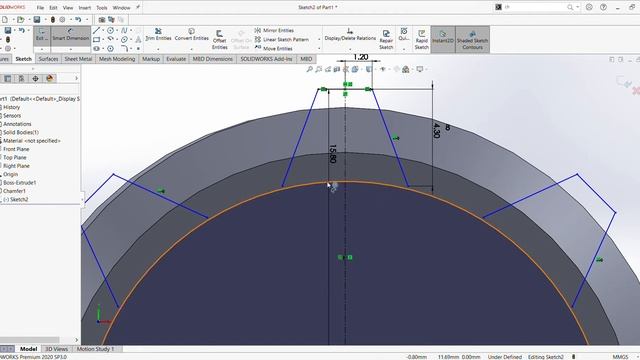This screenshot has width=640, height=360.
Task: Click Linear Sketch Pattern tool
Action: pos(282,40)
